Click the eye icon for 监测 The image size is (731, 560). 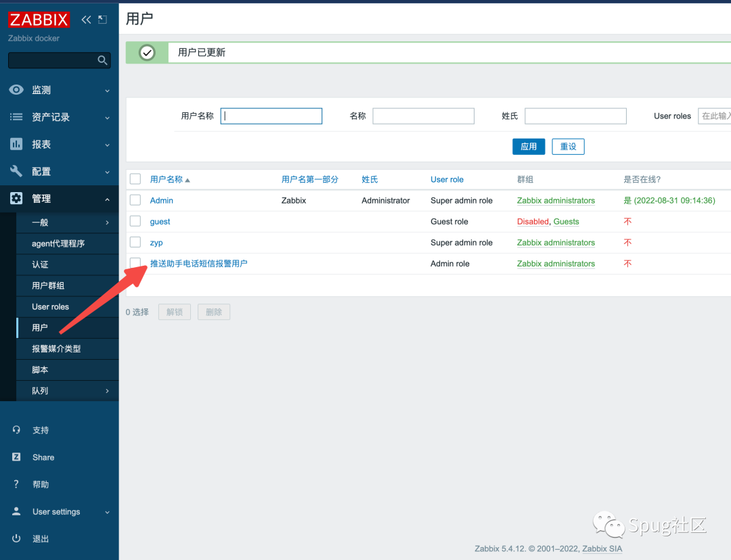point(16,90)
